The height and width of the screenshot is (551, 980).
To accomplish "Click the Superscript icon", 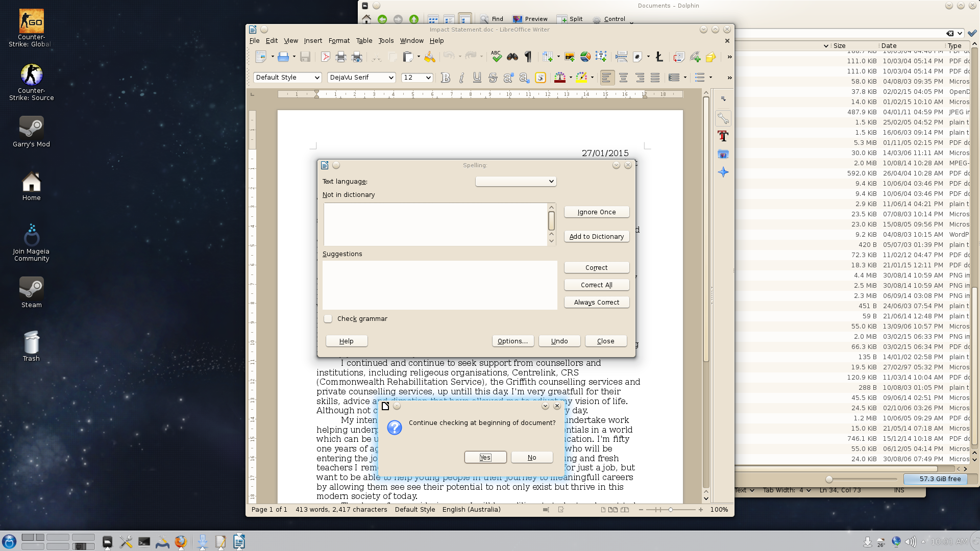I will click(x=508, y=78).
